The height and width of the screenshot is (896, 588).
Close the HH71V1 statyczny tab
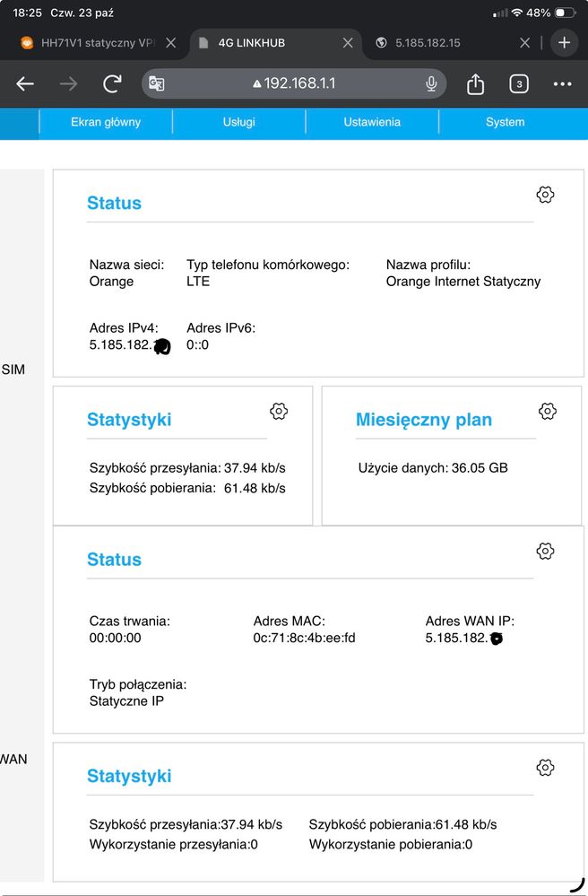click(x=171, y=43)
